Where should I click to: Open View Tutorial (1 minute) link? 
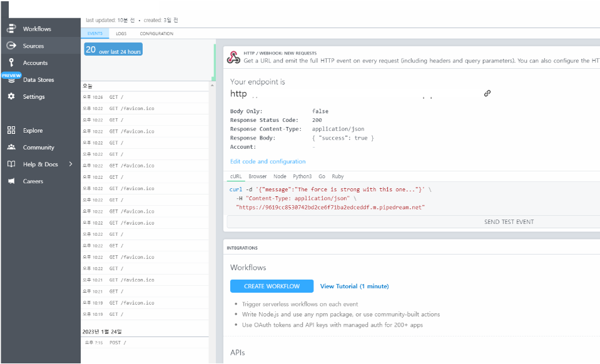tap(354, 286)
